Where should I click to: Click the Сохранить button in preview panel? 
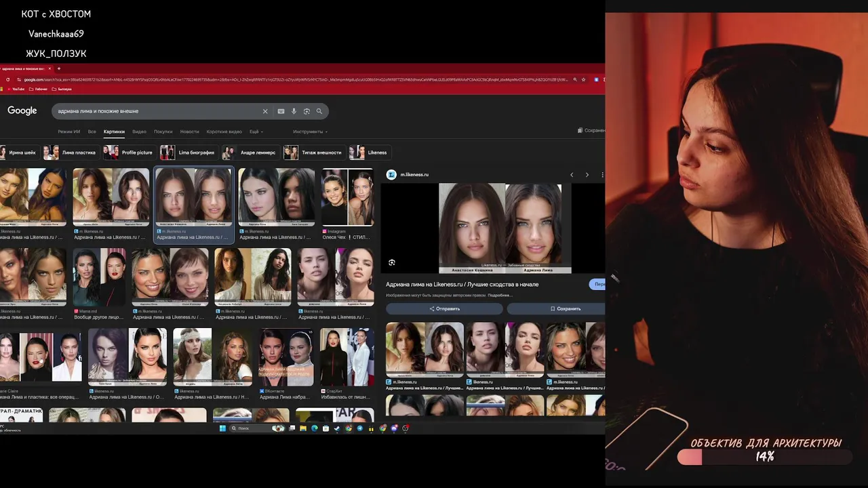click(556, 308)
